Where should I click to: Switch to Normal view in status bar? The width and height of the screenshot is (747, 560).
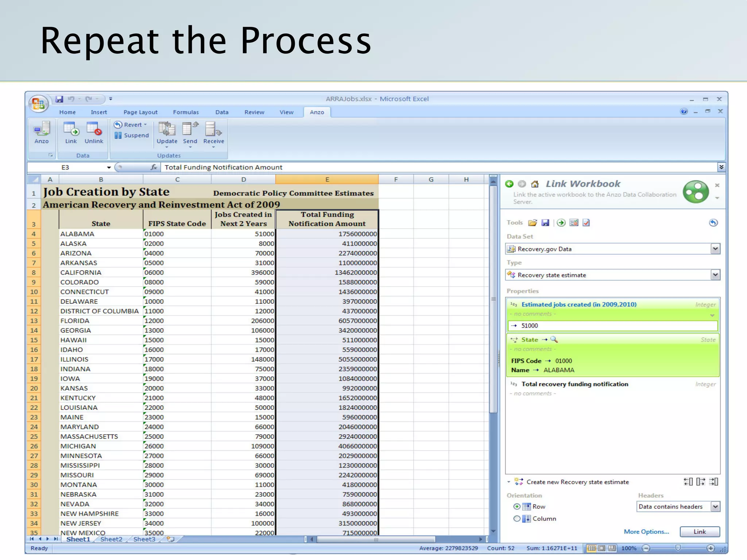click(x=592, y=548)
